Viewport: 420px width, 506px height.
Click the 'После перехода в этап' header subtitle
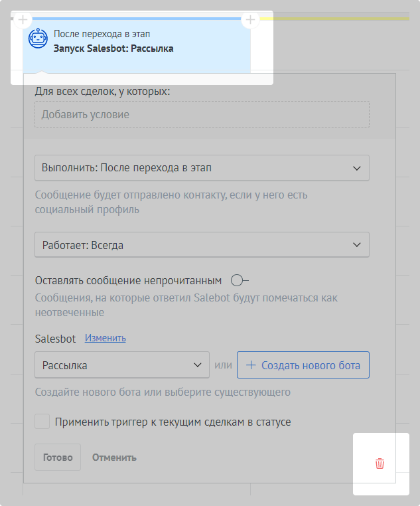coord(106,33)
